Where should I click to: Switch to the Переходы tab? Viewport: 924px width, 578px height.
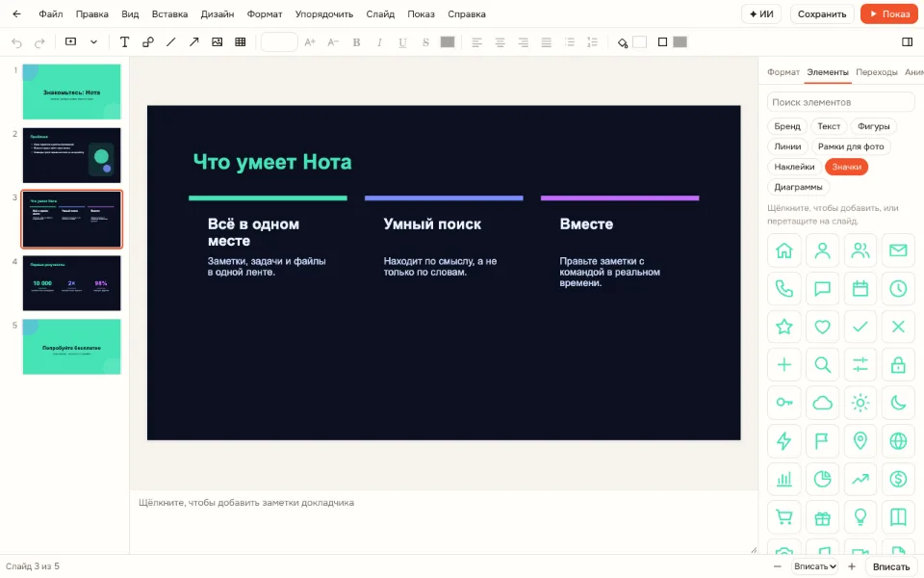[x=876, y=72]
